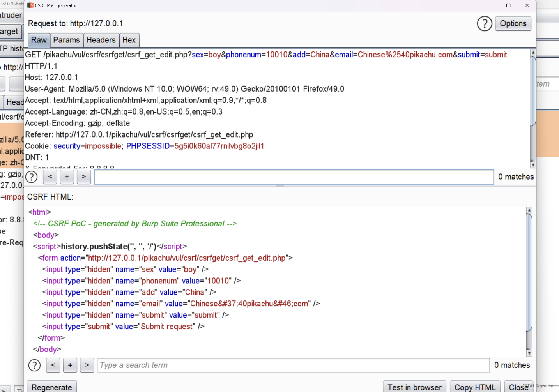The width and height of the screenshot is (559, 392).
Task: Minimize the CSRF PoC generator window
Action: pyautogui.click(x=490, y=5)
